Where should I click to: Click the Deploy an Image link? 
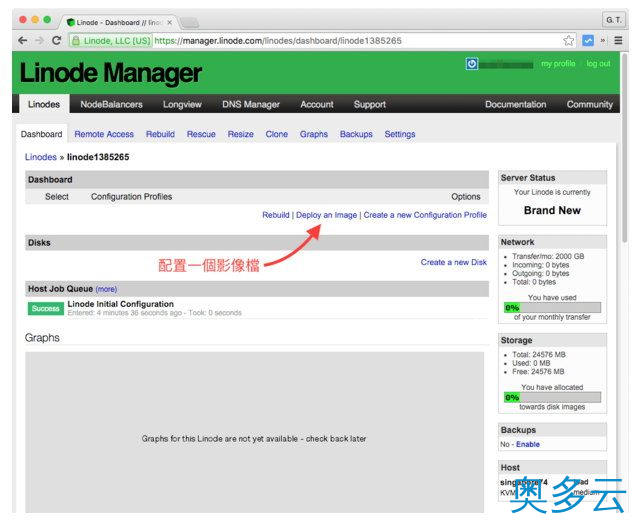pyautogui.click(x=327, y=215)
